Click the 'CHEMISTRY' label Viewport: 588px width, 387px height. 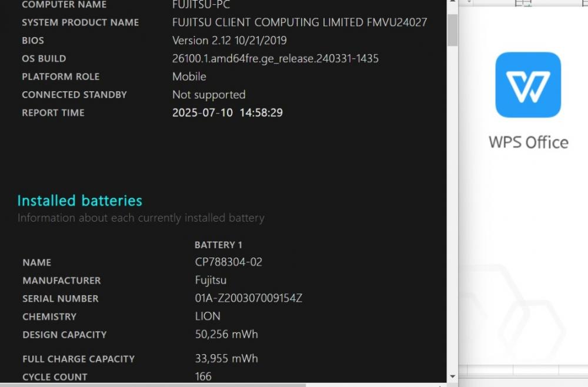pyautogui.click(x=49, y=316)
